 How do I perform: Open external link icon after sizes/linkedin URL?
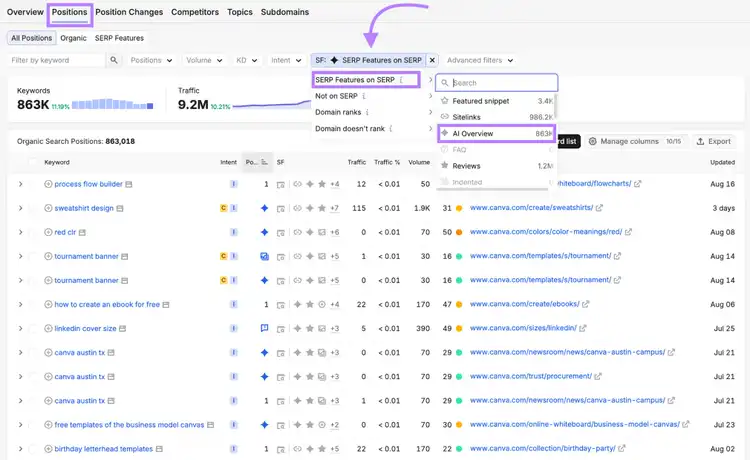click(583, 328)
